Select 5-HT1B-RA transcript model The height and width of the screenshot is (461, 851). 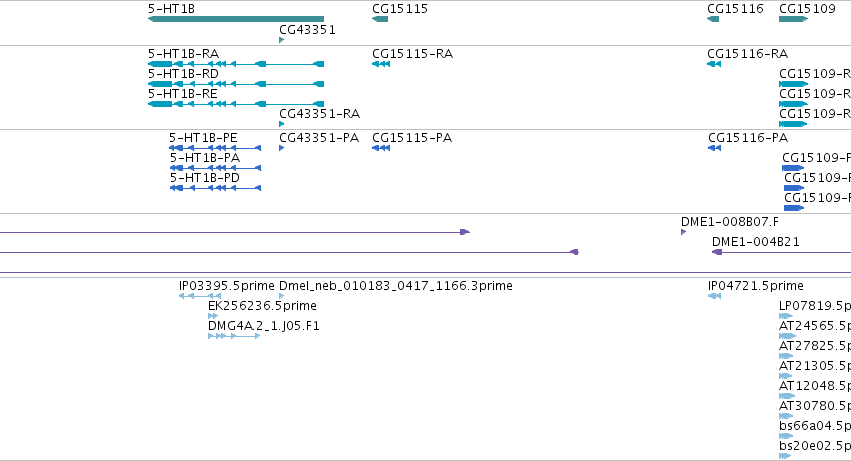236,64
